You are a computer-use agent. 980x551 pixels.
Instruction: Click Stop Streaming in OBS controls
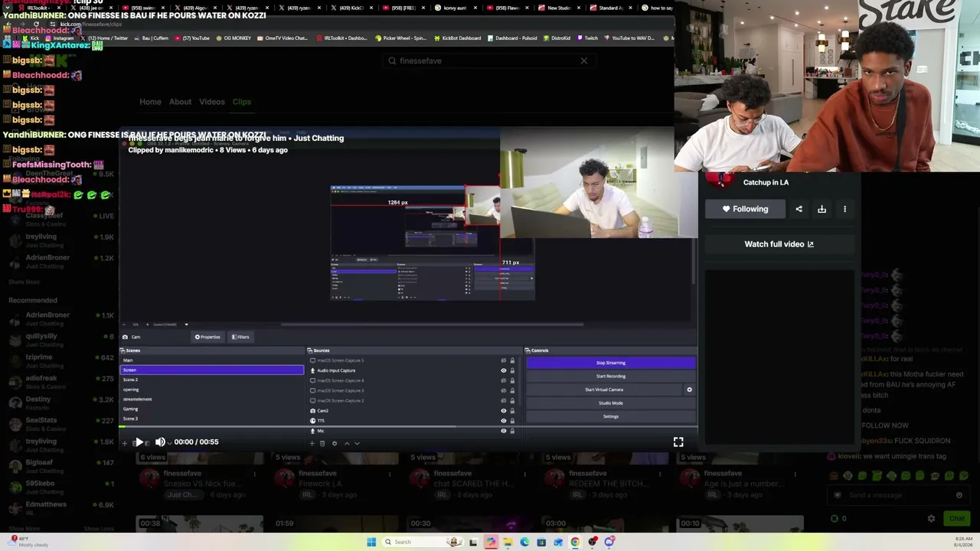click(x=611, y=363)
